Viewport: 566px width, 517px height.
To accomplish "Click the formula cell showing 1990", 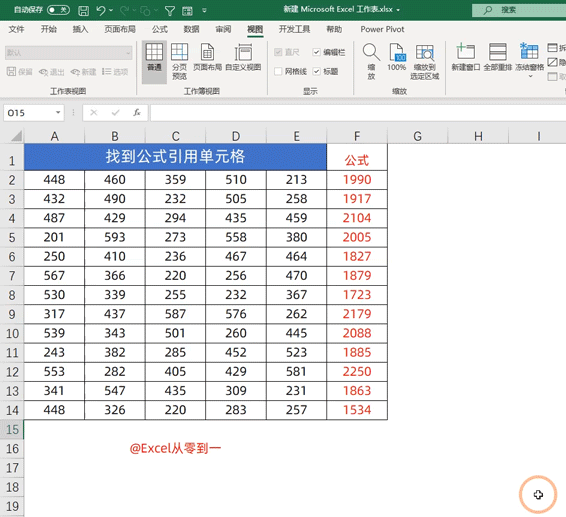I will coord(357,180).
